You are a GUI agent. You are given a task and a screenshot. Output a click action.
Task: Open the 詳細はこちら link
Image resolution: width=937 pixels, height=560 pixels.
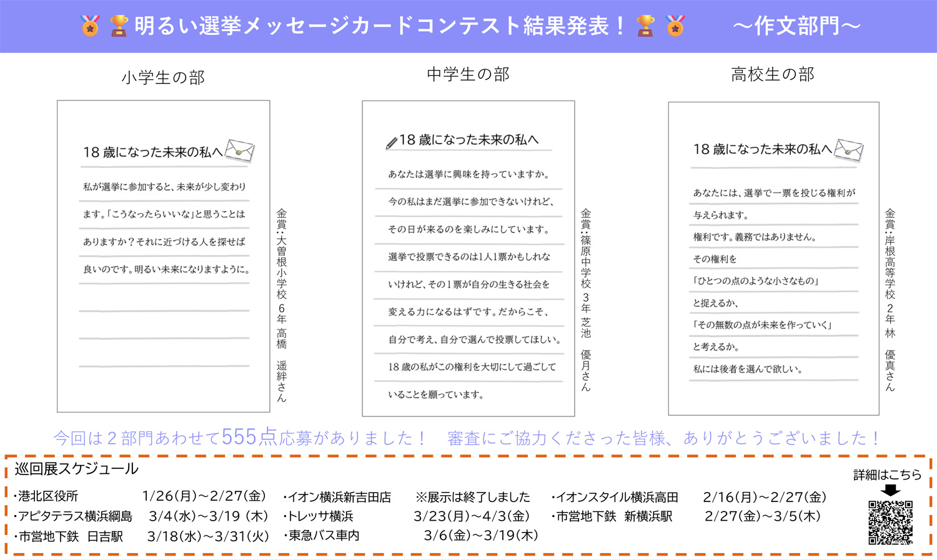tap(887, 475)
